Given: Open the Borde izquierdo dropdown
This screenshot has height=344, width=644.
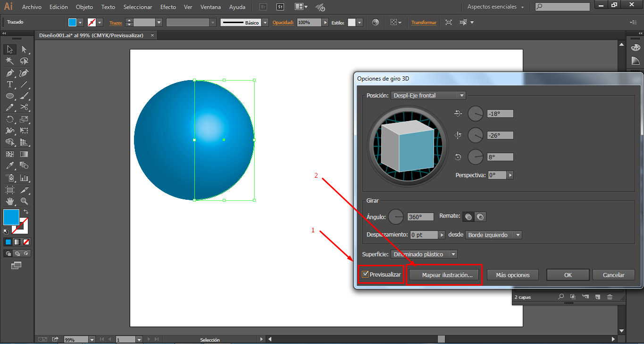Looking at the screenshot, I should (493, 235).
